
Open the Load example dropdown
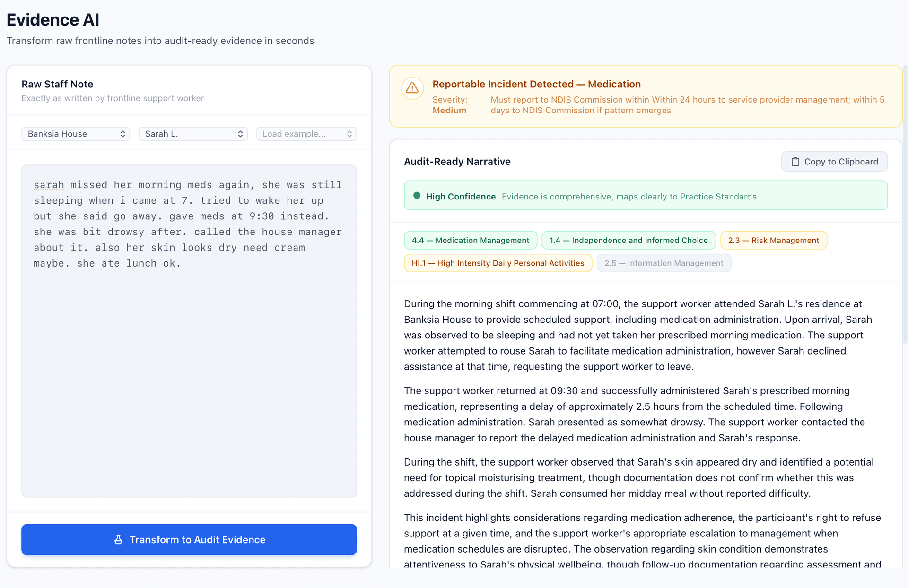306,134
